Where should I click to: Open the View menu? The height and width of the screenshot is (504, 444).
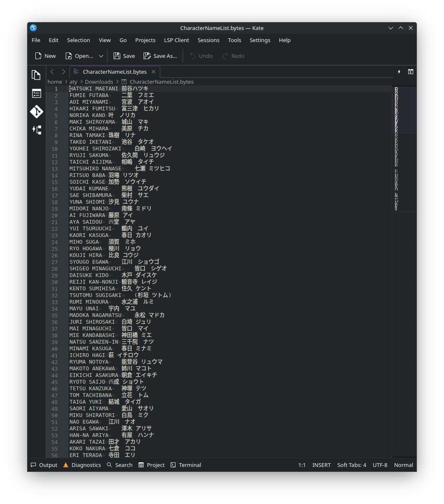(x=105, y=40)
